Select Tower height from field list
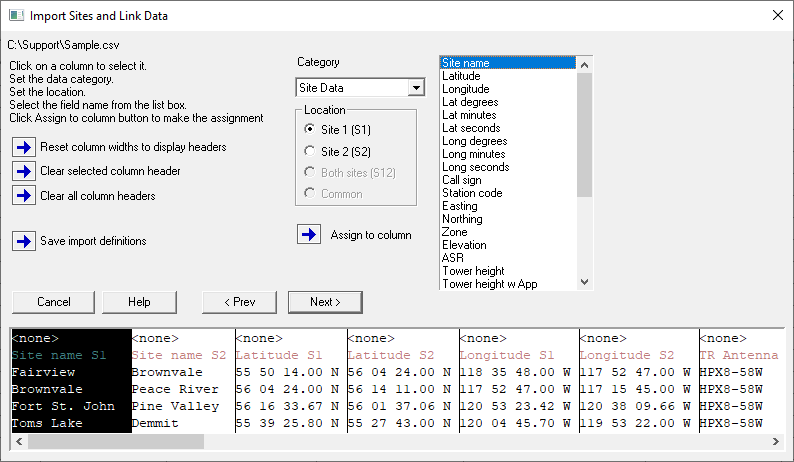 click(x=473, y=271)
